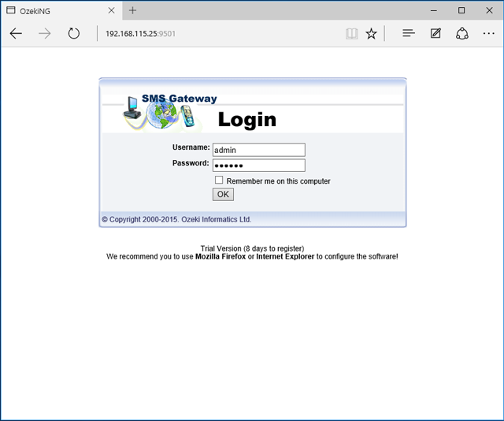Screen dimensions: 504x421
Task: Submit login with the OK button
Action: coord(223,195)
